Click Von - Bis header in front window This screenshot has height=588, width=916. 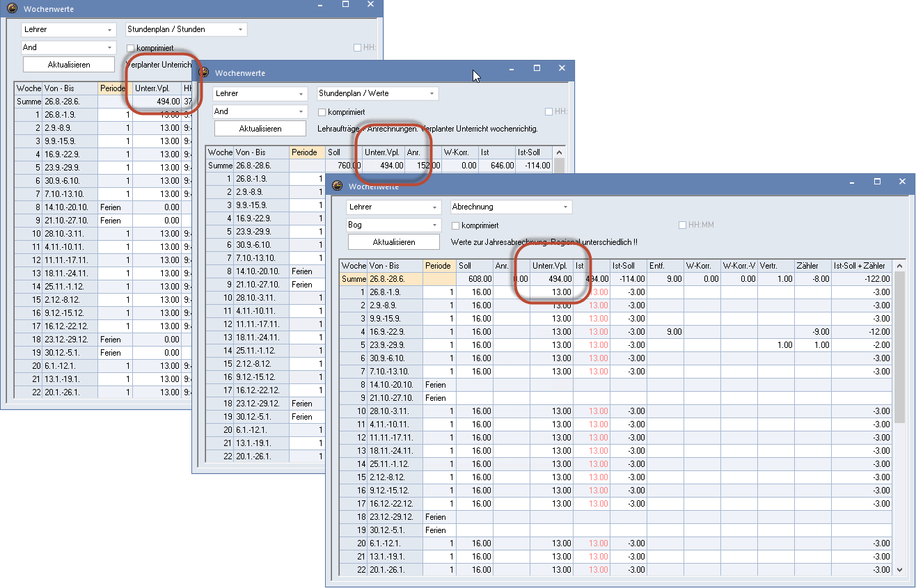[395, 266]
